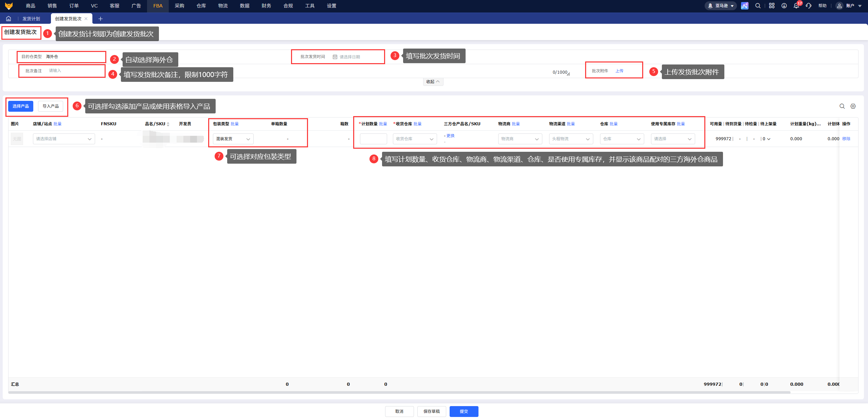Click 移除 link in the row
868x419 pixels.
pos(846,139)
